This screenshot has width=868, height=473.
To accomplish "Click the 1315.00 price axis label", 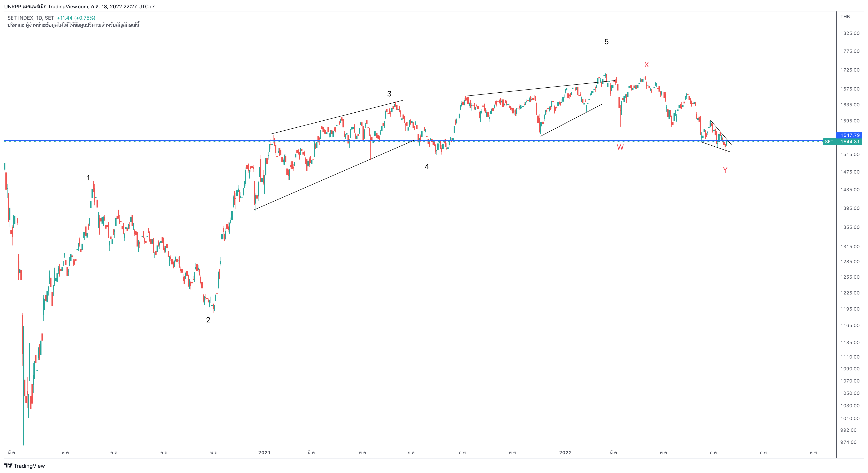I will coord(850,247).
